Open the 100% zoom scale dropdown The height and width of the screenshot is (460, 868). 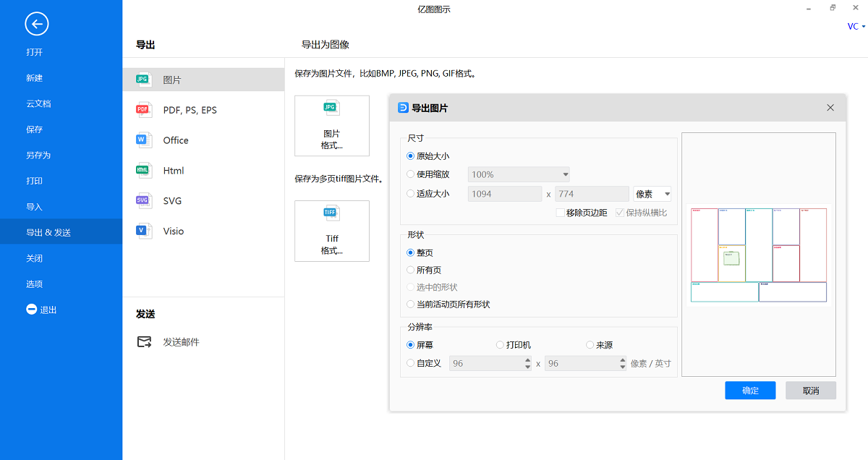(519, 174)
